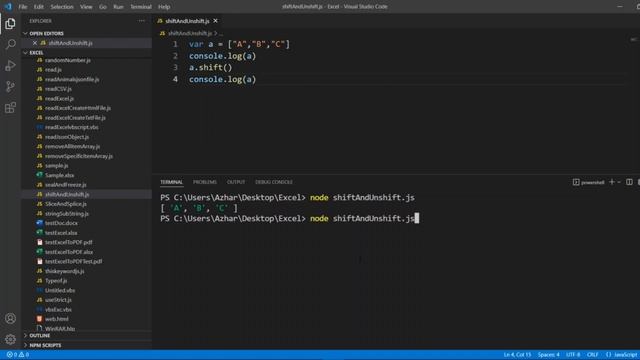Switch to the Problems panel tab
This screenshot has height=360, width=640.
pyautogui.click(x=205, y=182)
